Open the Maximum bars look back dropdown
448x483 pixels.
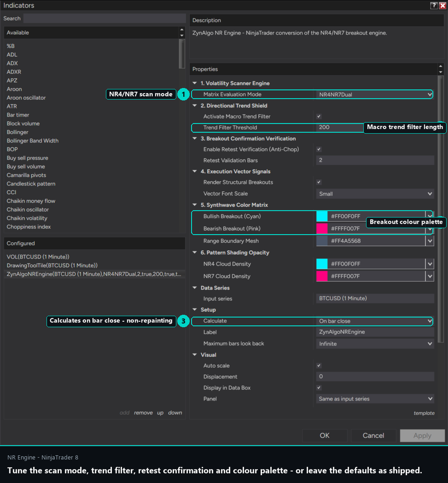(375, 344)
